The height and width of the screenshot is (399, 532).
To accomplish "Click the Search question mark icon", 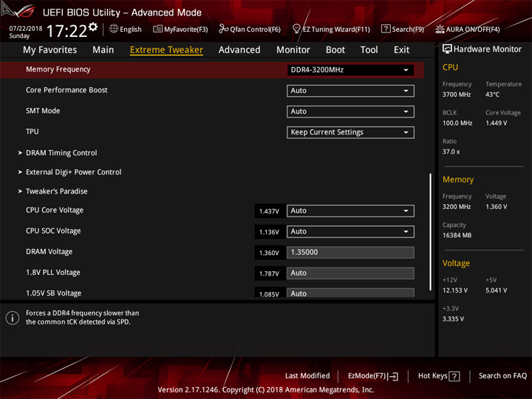I will (x=386, y=29).
